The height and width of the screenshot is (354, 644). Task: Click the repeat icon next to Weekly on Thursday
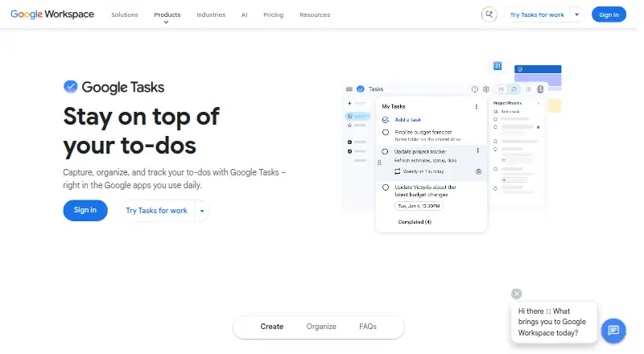click(x=397, y=171)
